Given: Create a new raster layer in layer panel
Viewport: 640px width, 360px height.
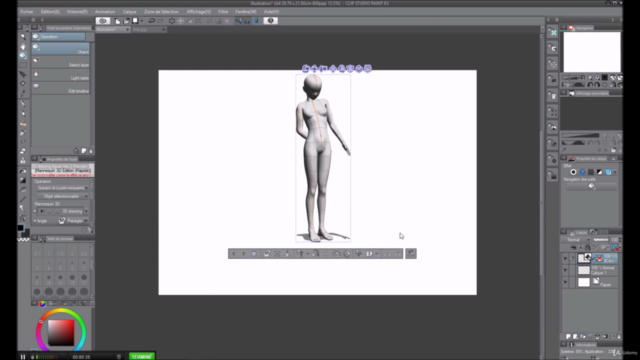Looking at the screenshot, I should point(568,337).
